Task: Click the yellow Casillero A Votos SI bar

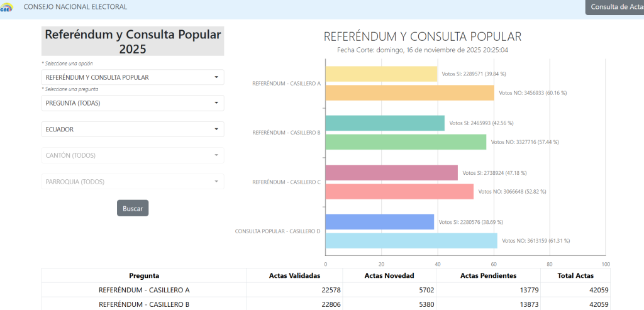Action: [x=381, y=74]
